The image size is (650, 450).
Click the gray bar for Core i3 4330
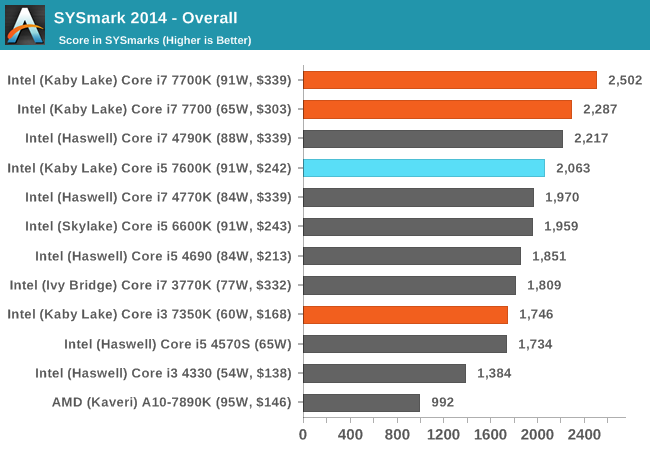click(x=385, y=373)
